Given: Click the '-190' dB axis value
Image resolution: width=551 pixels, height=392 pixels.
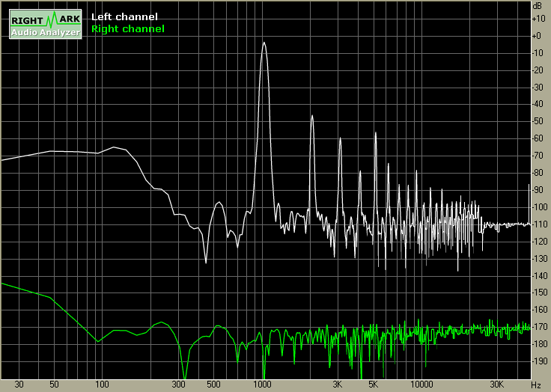Looking at the screenshot, I should tap(540, 361).
